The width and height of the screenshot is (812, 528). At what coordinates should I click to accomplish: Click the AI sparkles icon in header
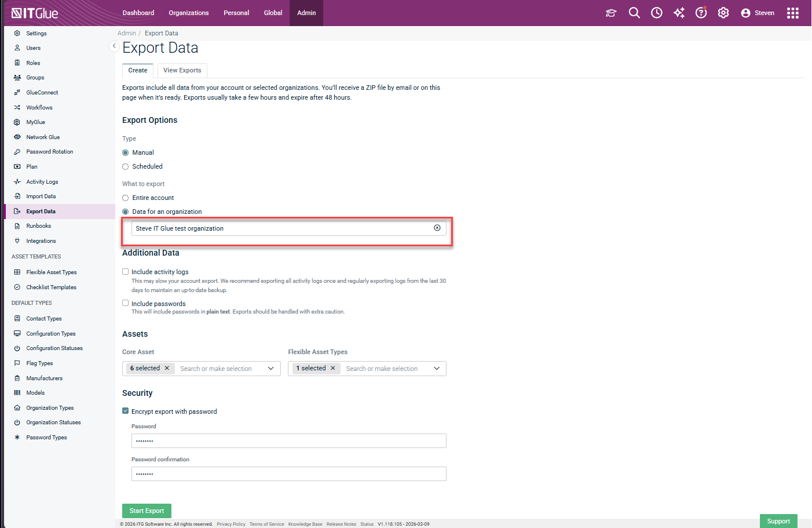pyautogui.click(x=679, y=13)
